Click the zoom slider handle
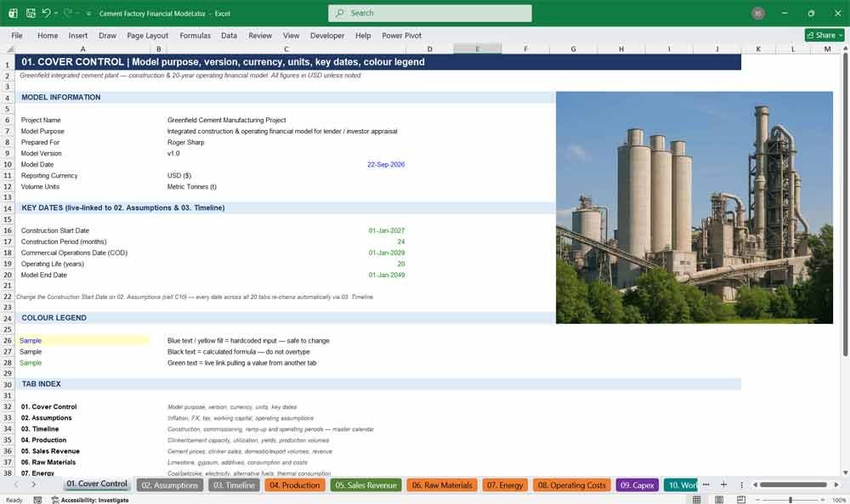850x504 pixels. click(790, 500)
